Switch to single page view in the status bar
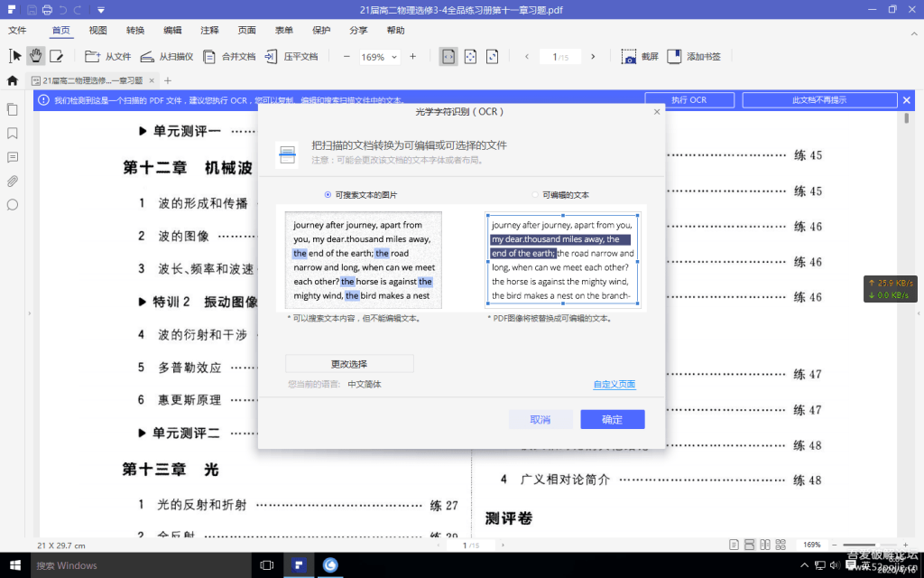This screenshot has width=924, height=578. coord(734,545)
